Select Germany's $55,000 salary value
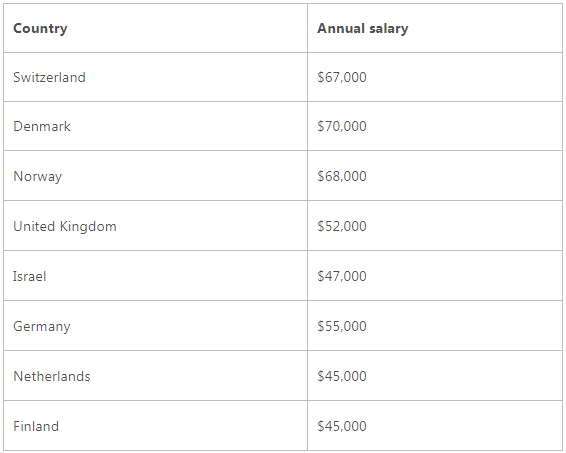566x453 pixels. [x=342, y=326]
